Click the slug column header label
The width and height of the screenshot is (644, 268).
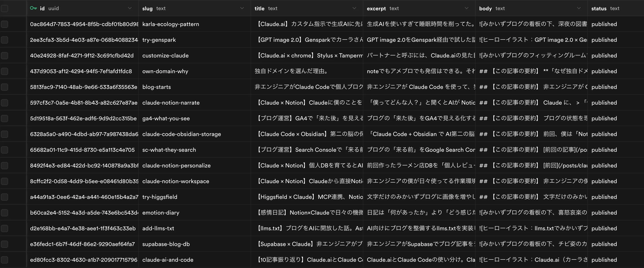(147, 9)
